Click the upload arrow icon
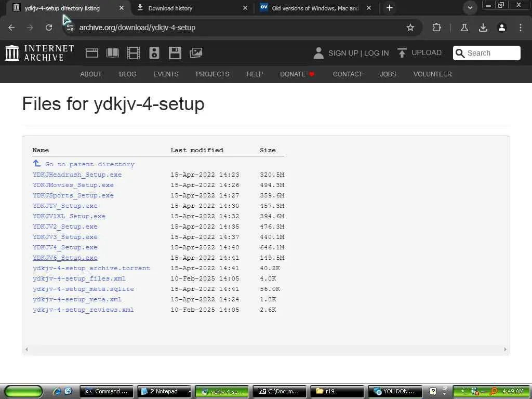 [x=402, y=53]
